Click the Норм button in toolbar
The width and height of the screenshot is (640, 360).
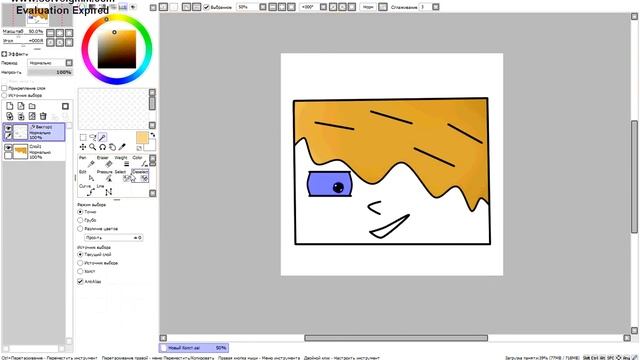coord(368,7)
